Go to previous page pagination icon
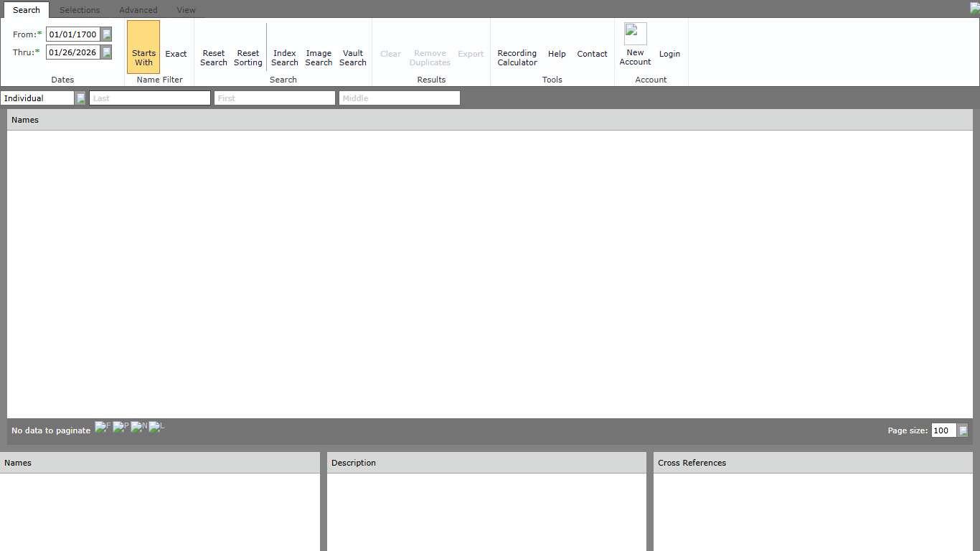The height and width of the screenshot is (551, 980). tap(121, 428)
